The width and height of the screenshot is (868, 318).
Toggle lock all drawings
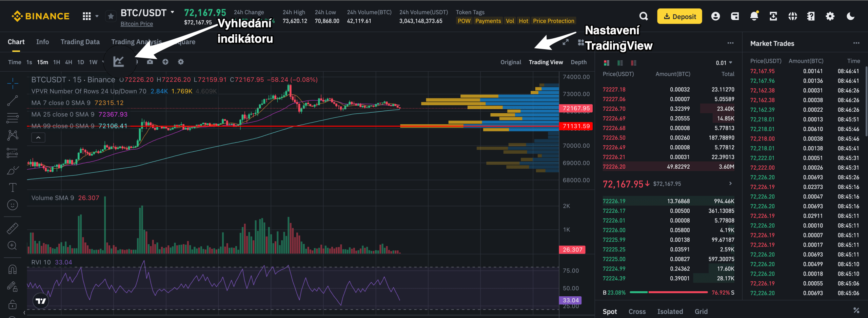coord(13,304)
